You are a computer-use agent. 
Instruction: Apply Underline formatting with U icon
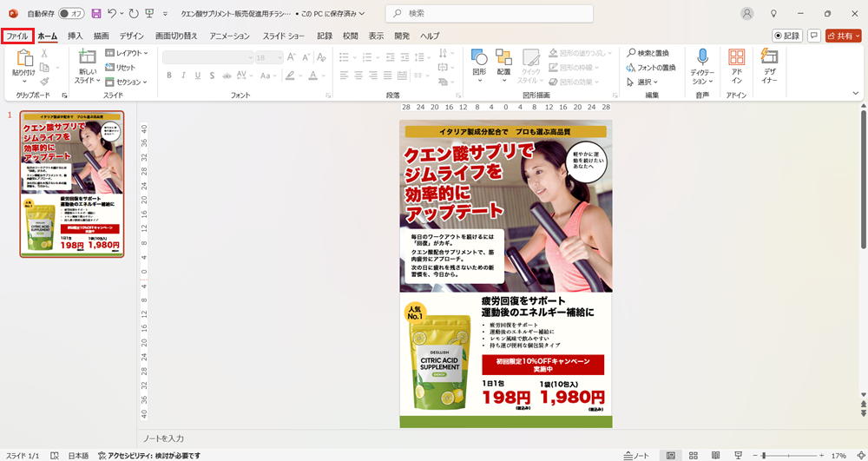coord(198,76)
